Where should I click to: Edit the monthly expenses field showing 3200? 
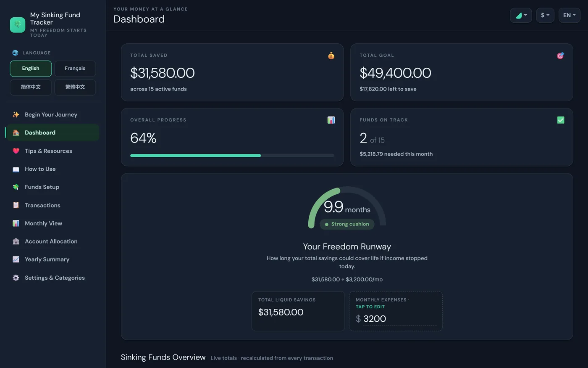pyautogui.click(x=399, y=319)
